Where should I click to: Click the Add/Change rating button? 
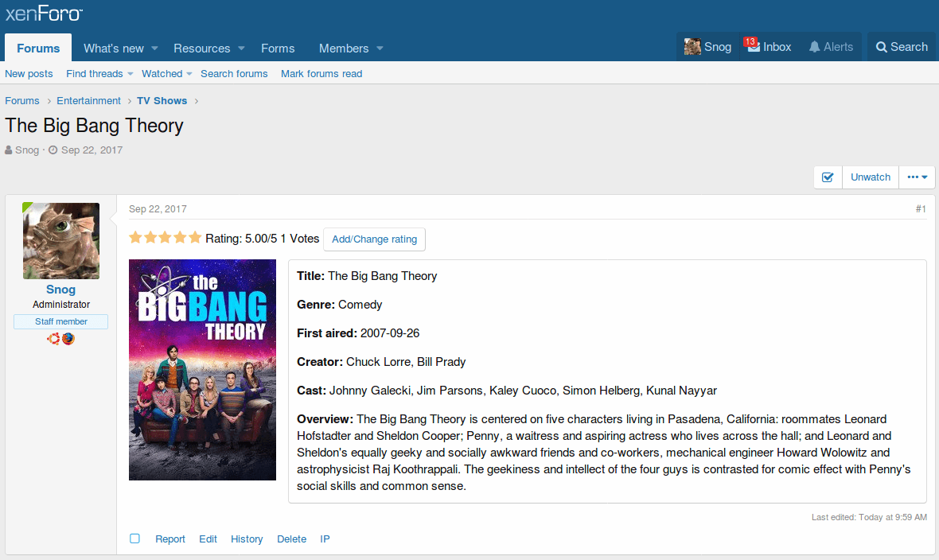tap(374, 239)
